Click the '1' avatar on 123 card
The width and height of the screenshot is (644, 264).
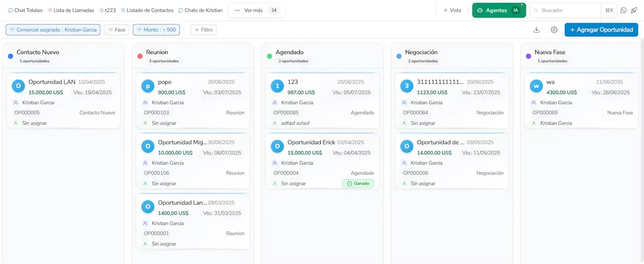click(278, 87)
